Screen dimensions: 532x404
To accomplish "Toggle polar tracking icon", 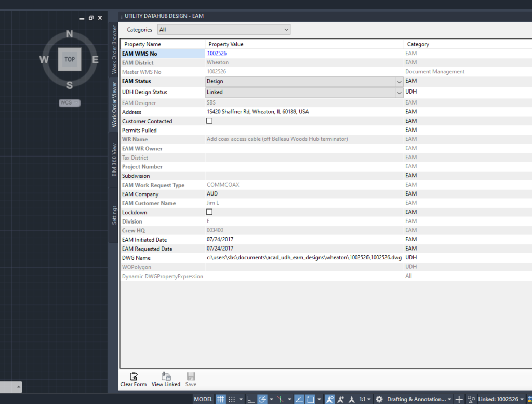I will click(262, 399).
